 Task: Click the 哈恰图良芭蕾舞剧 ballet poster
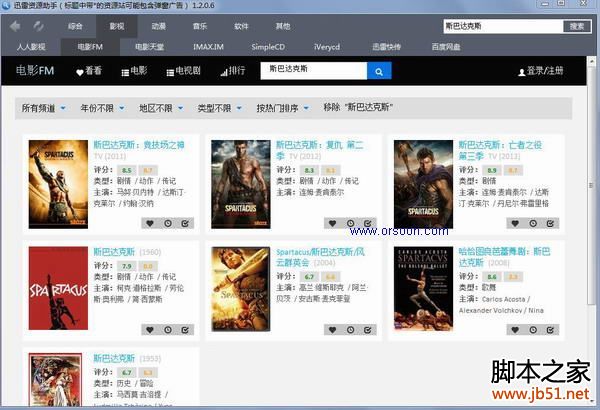click(x=423, y=288)
